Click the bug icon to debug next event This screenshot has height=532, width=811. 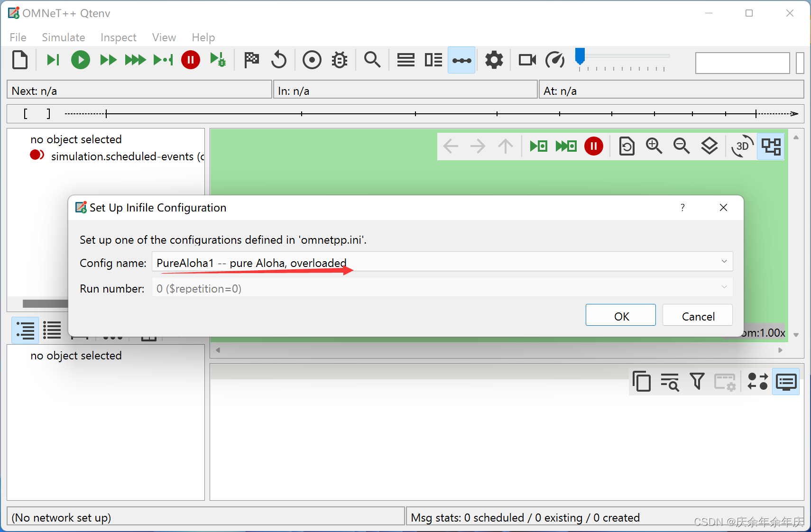click(x=340, y=60)
